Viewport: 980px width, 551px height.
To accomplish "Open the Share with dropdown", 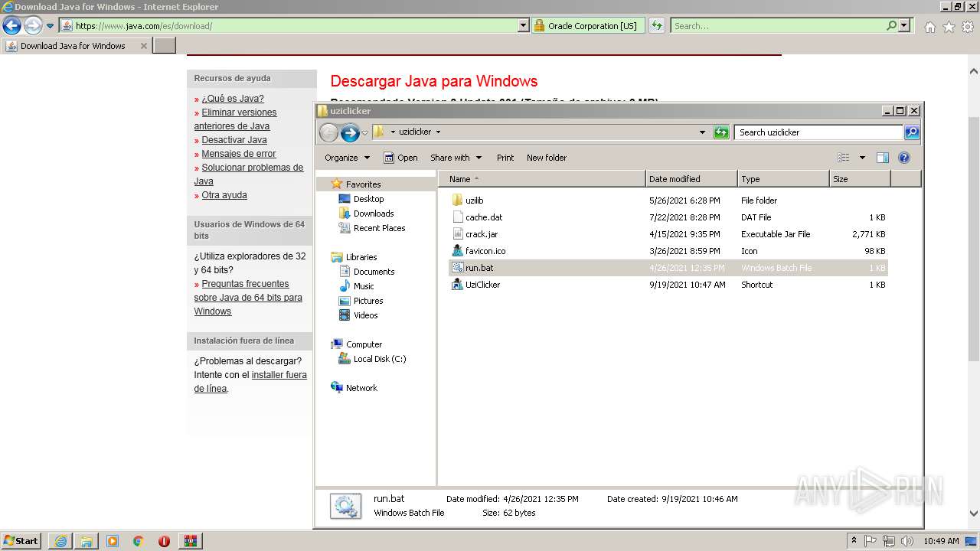I will click(x=456, y=158).
